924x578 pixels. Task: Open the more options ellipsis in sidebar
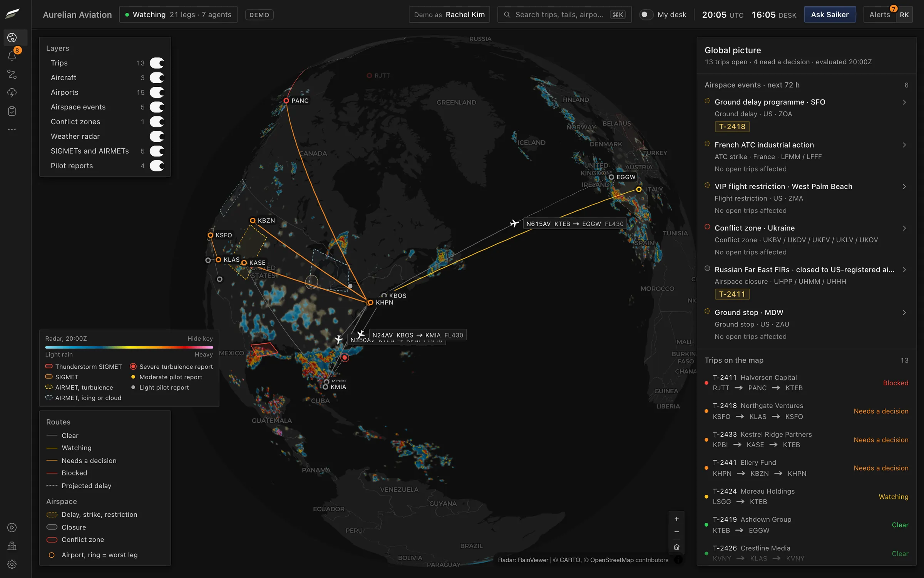pos(12,129)
